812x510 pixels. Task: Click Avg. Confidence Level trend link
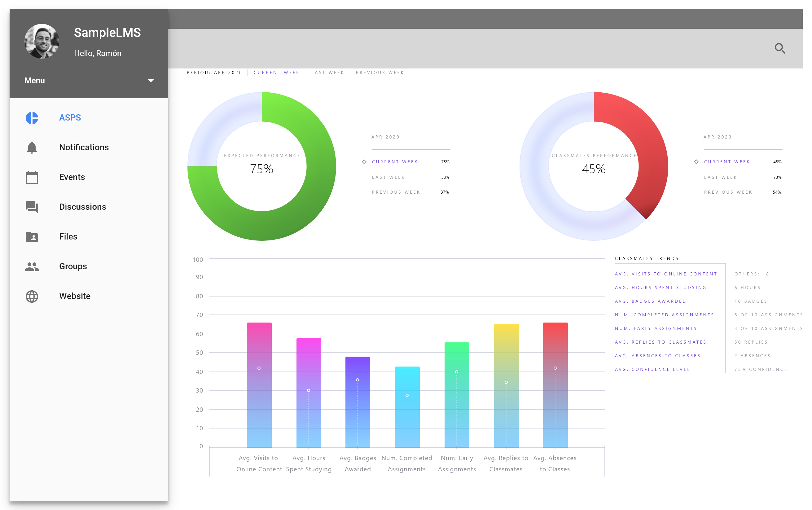tap(652, 369)
